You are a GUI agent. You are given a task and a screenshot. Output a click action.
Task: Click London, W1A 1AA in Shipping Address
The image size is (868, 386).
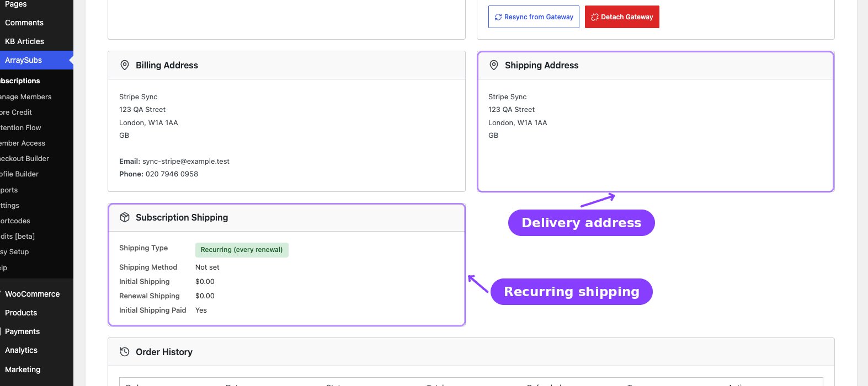point(518,122)
